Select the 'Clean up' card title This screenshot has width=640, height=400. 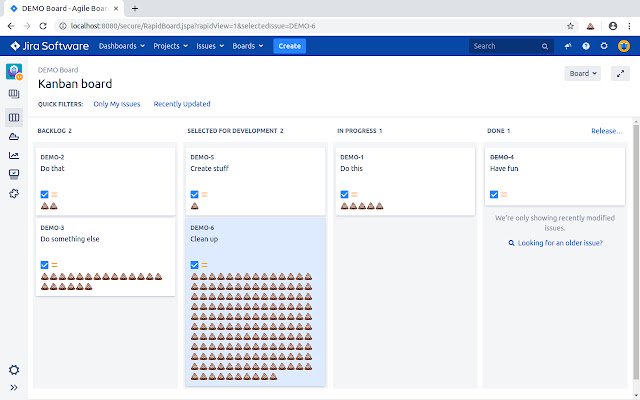coord(204,239)
